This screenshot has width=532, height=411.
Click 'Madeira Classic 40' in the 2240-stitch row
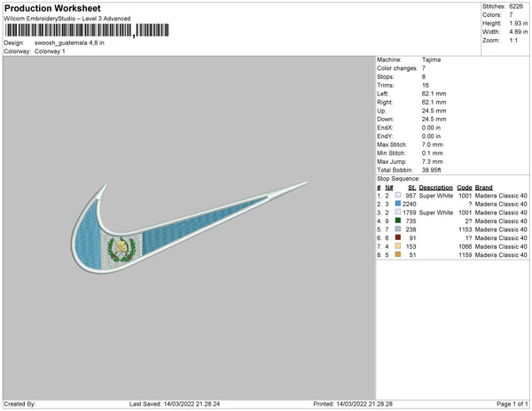point(501,205)
